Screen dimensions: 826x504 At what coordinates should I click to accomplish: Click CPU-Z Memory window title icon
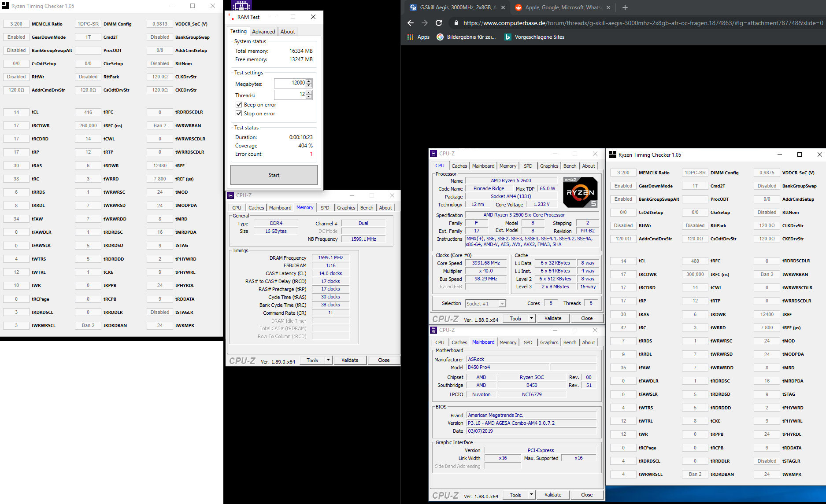click(230, 195)
